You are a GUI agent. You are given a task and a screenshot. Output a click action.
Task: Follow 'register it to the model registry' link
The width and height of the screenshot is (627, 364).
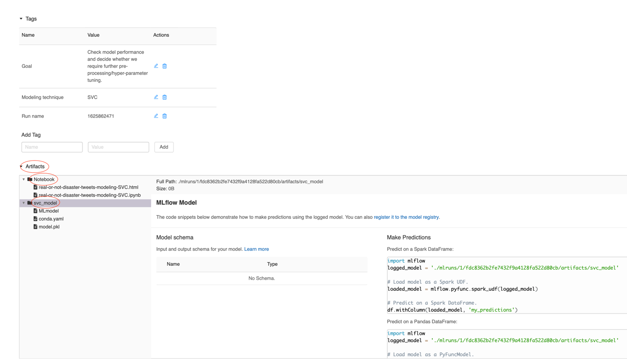(x=406, y=217)
